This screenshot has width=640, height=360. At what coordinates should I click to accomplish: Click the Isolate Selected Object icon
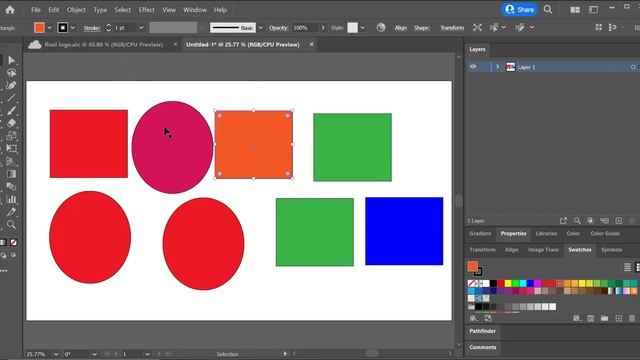(477, 27)
